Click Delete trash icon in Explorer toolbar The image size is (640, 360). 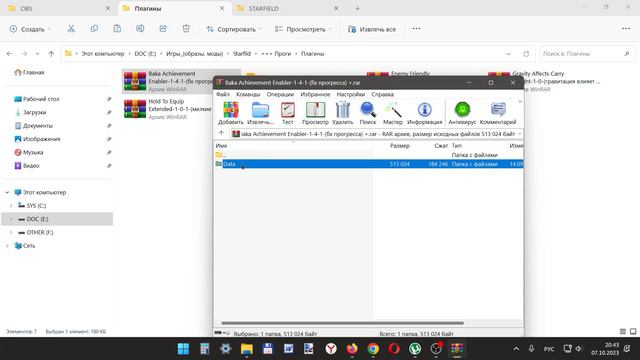coord(186,29)
